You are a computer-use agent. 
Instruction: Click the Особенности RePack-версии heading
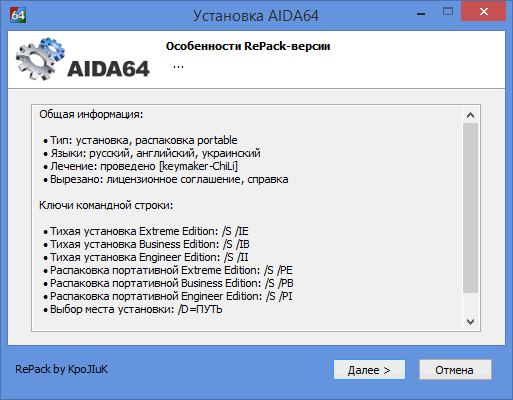pyautogui.click(x=248, y=46)
